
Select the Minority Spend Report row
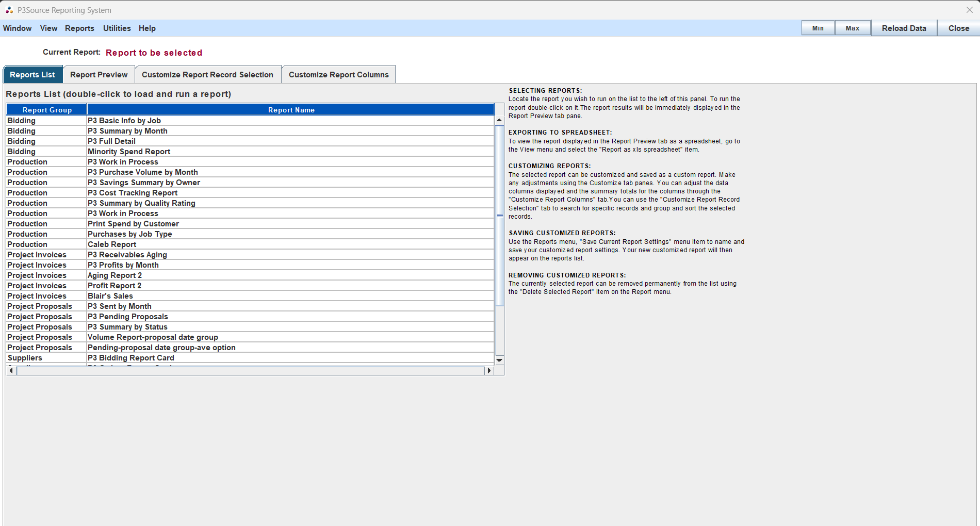click(129, 151)
